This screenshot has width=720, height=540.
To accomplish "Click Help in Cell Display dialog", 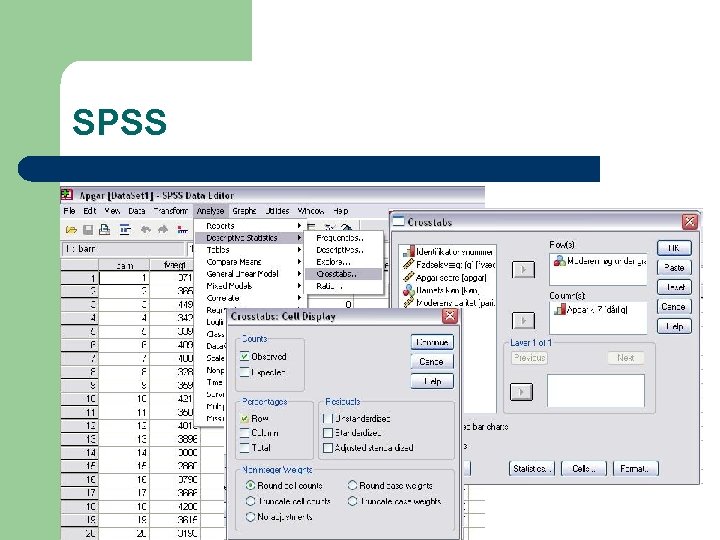I will [x=432, y=381].
